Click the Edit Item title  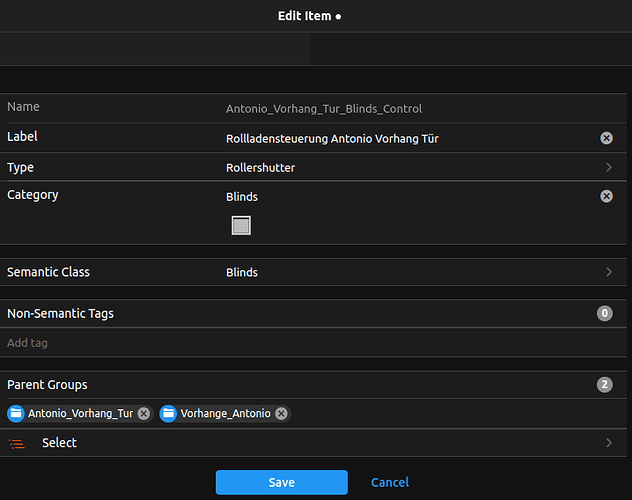(x=304, y=16)
